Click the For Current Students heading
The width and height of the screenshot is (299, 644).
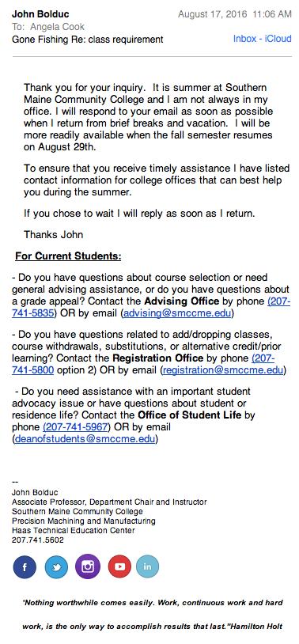[68, 256]
